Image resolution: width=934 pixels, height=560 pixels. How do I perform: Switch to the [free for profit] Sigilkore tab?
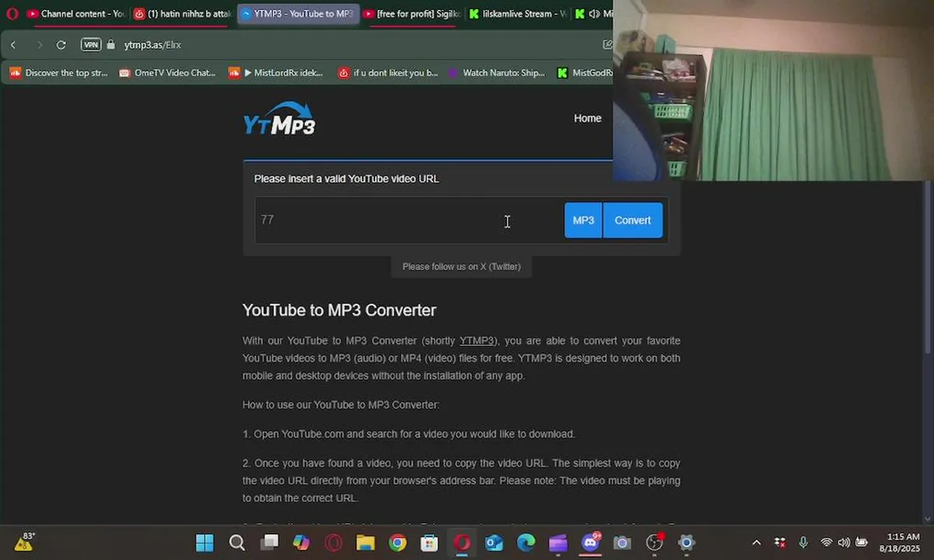[x=413, y=14]
